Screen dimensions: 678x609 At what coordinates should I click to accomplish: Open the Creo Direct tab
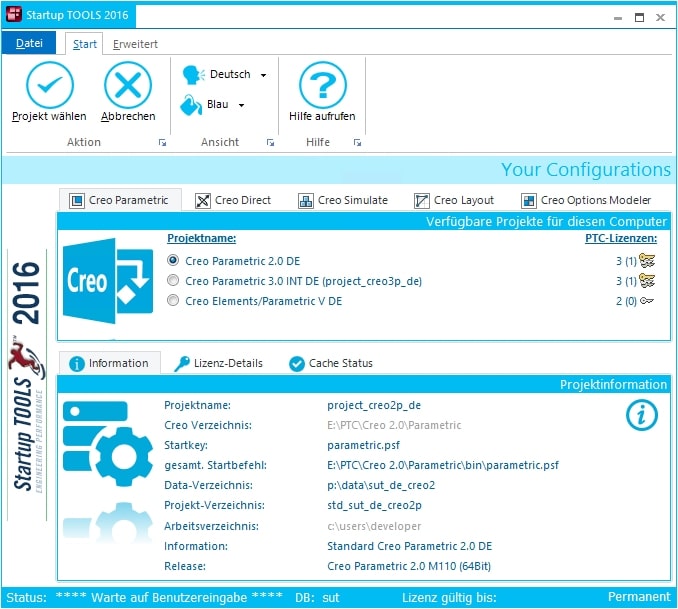click(233, 201)
